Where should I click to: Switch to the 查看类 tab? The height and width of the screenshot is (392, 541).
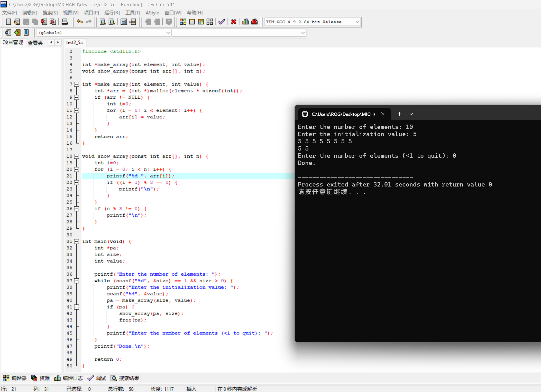coord(35,43)
